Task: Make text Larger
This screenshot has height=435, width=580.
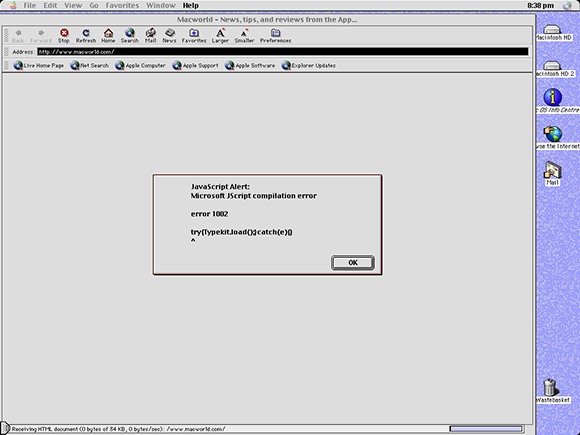Action: pyautogui.click(x=220, y=36)
